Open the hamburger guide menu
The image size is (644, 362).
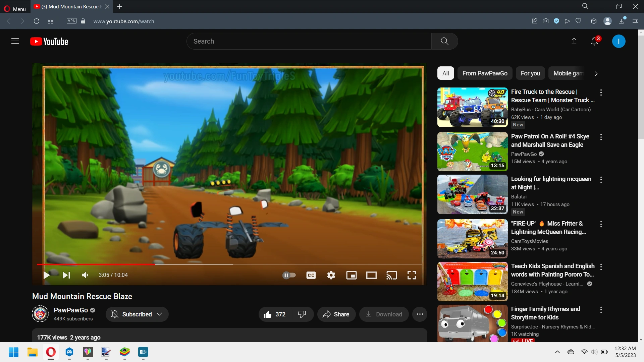click(15, 41)
